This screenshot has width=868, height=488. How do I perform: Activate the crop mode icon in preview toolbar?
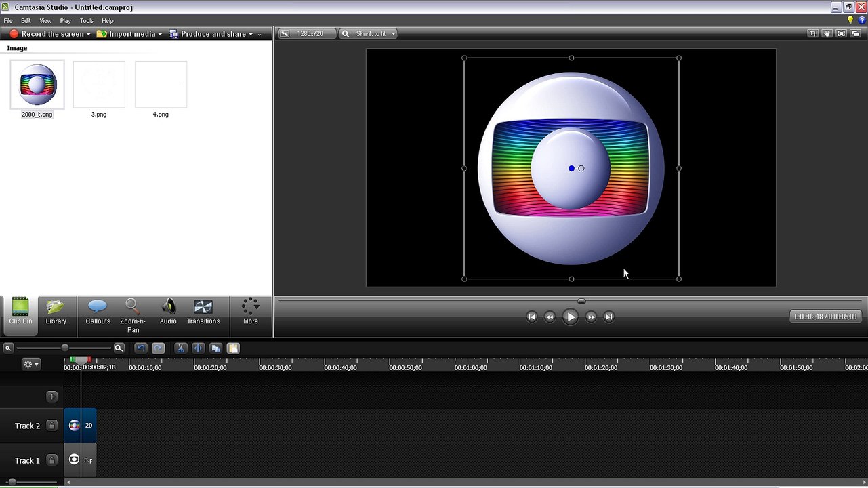click(813, 33)
